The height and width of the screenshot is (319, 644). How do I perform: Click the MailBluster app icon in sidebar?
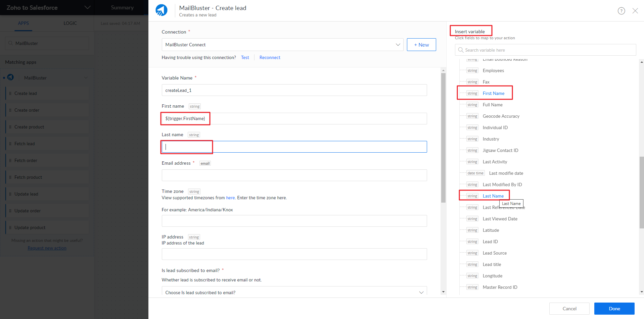click(11, 77)
